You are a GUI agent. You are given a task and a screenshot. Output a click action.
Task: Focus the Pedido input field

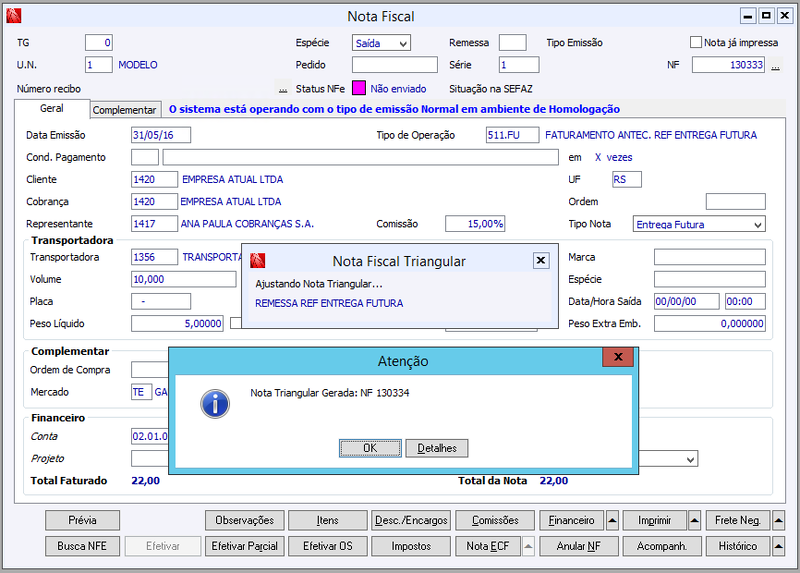point(394,65)
